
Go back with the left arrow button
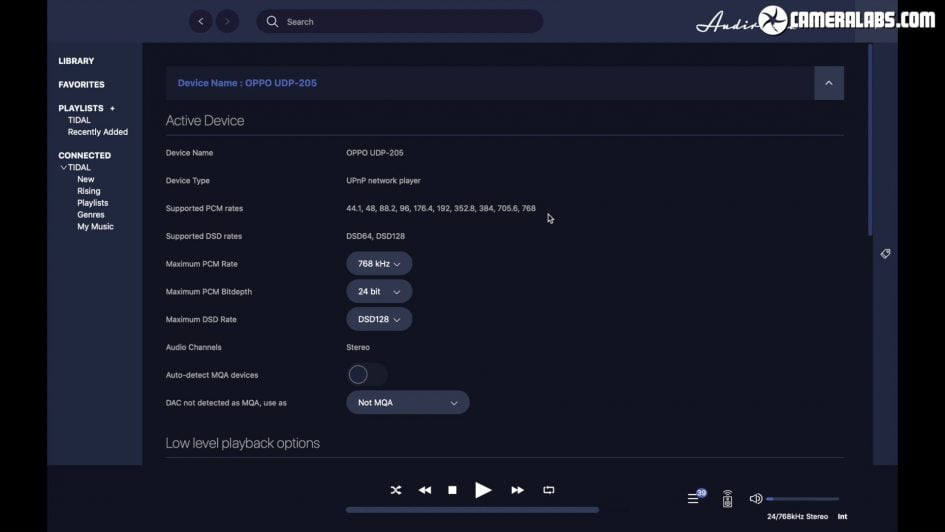[x=201, y=22]
